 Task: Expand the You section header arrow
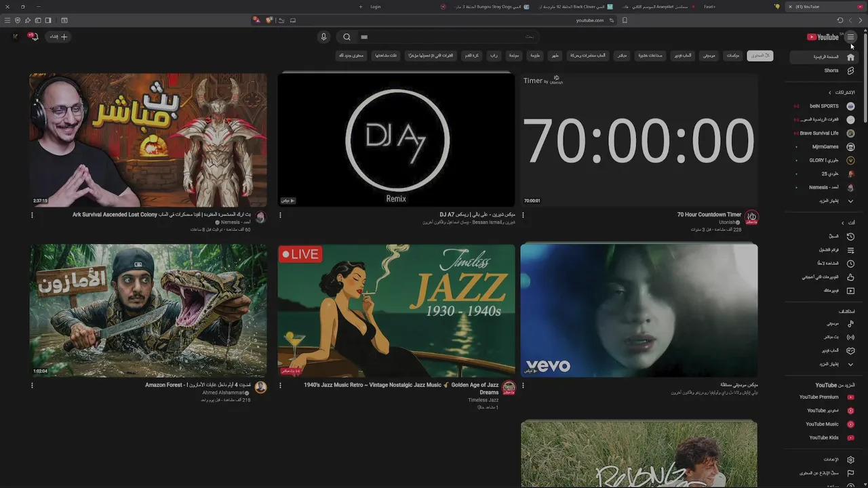[843, 223]
